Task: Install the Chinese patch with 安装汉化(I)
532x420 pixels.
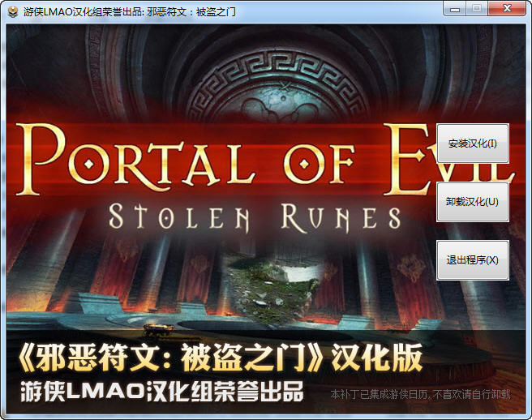Action: (472, 144)
